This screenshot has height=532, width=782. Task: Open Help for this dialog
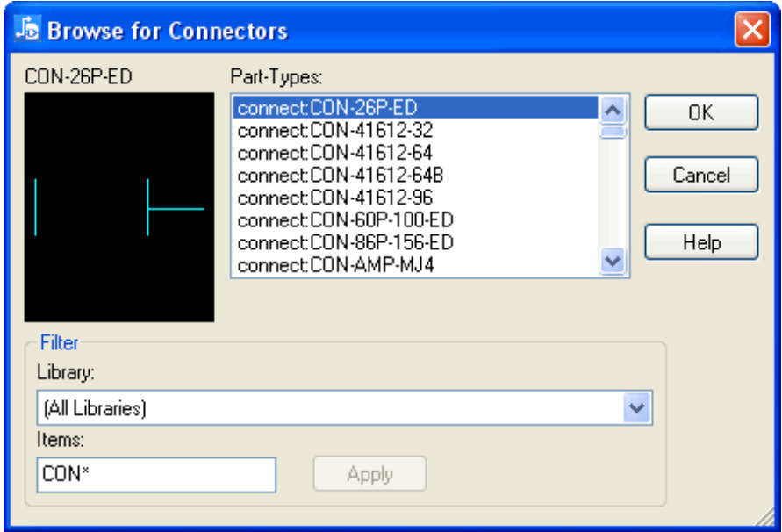click(x=700, y=242)
